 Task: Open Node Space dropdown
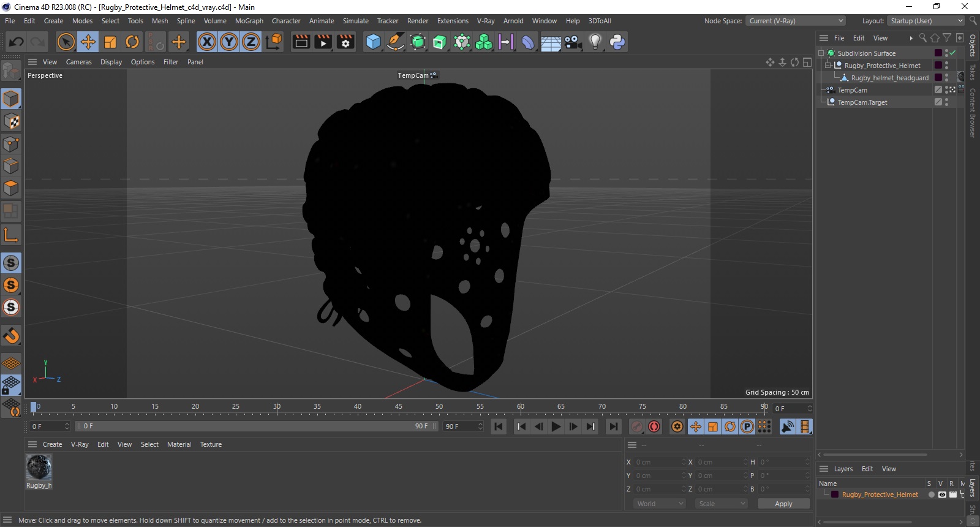tap(795, 21)
